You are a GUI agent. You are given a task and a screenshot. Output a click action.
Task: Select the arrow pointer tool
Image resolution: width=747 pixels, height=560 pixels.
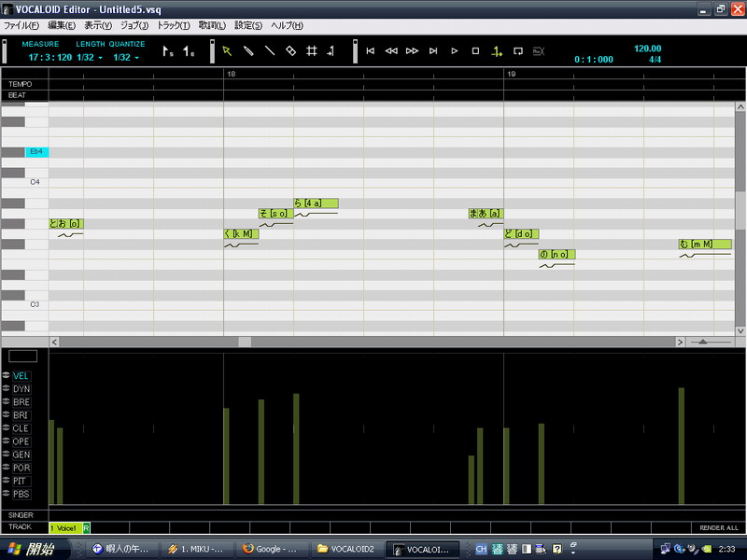pos(227,51)
